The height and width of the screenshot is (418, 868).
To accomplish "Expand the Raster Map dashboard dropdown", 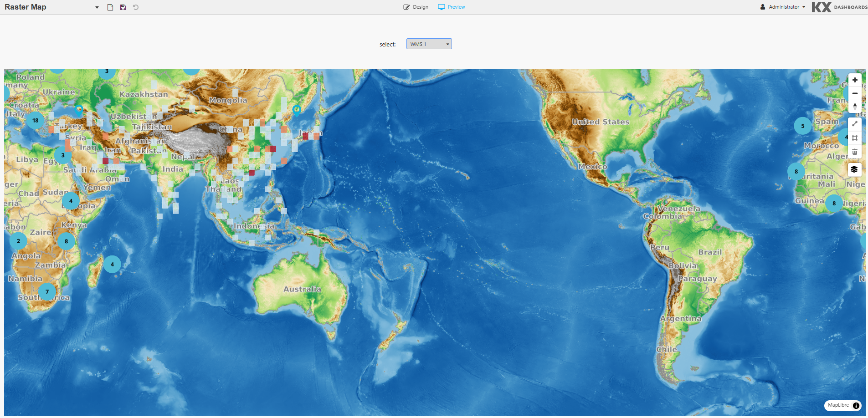I will pyautogui.click(x=97, y=7).
